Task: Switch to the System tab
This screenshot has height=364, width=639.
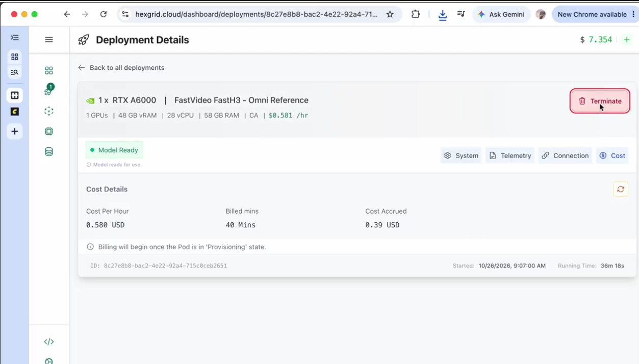Action: (x=461, y=155)
